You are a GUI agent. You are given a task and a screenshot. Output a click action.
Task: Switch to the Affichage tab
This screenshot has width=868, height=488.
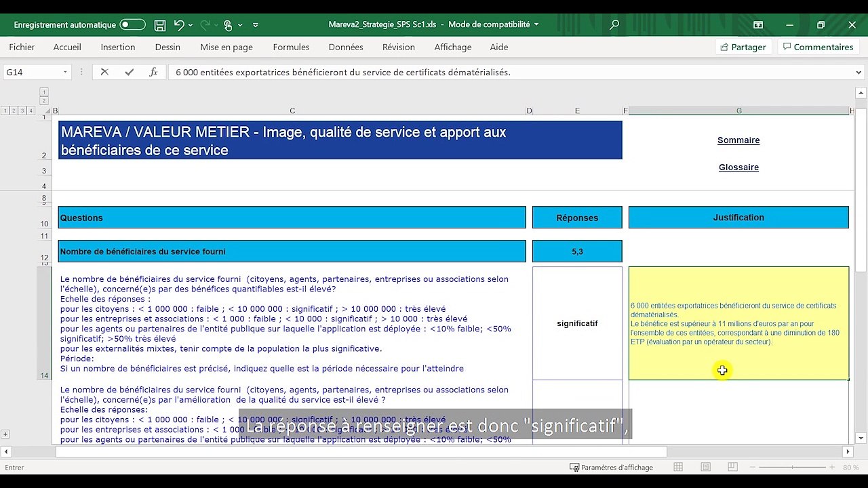coord(453,47)
